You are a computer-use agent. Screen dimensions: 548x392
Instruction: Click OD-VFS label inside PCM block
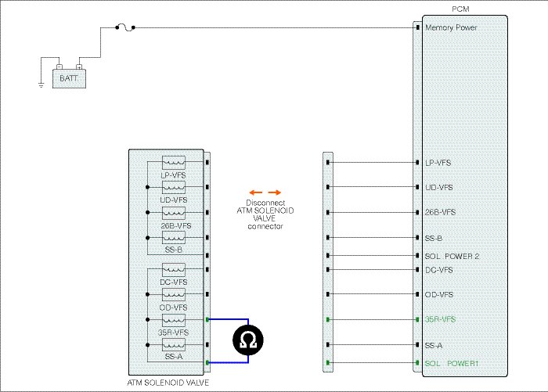point(439,294)
